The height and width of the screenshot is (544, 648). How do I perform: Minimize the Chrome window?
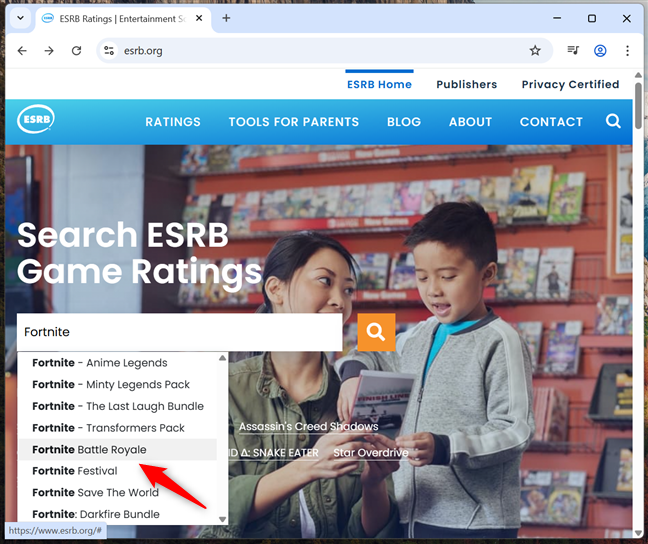tap(557, 18)
